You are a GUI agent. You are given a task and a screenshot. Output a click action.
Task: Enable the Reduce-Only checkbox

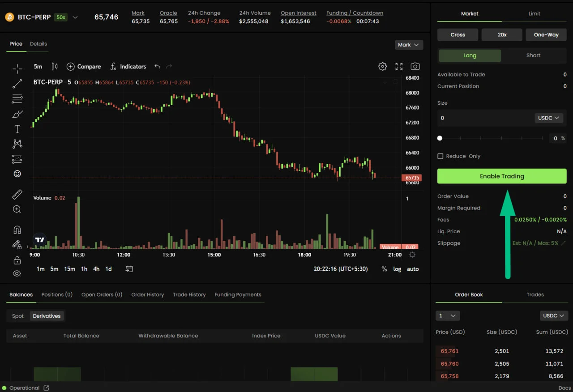tap(440, 156)
